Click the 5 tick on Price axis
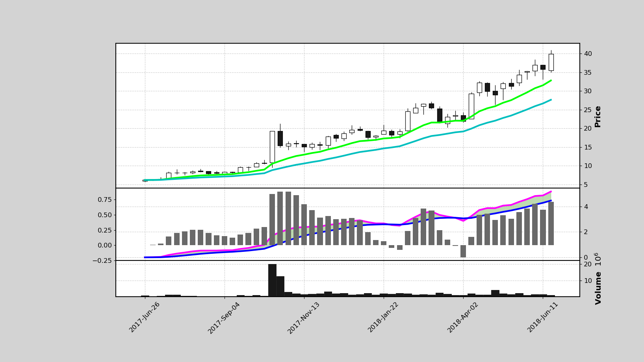Screen dimensions: 644x362 pos(586,185)
